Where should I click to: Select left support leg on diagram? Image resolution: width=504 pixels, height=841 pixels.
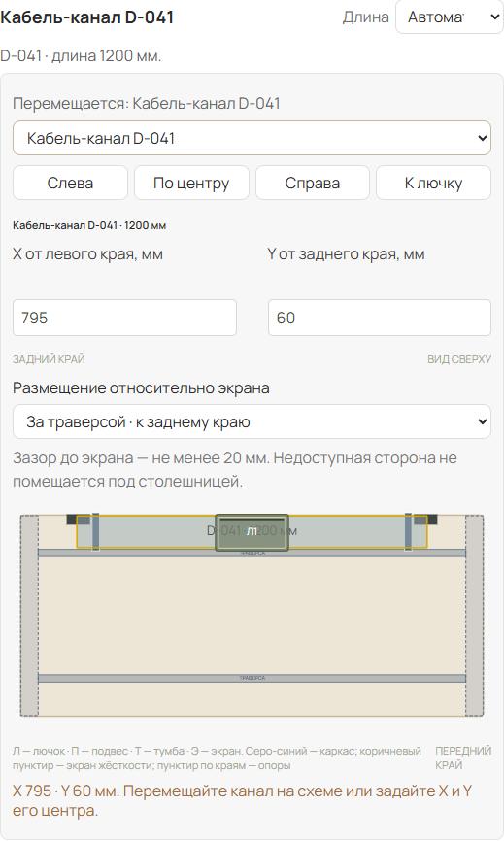click(x=29, y=615)
